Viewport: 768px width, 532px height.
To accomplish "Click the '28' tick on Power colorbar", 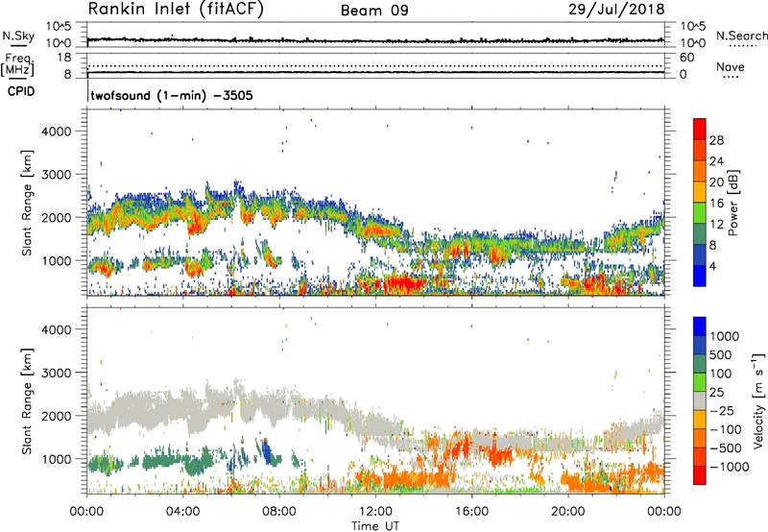I will [x=716, y=140].
